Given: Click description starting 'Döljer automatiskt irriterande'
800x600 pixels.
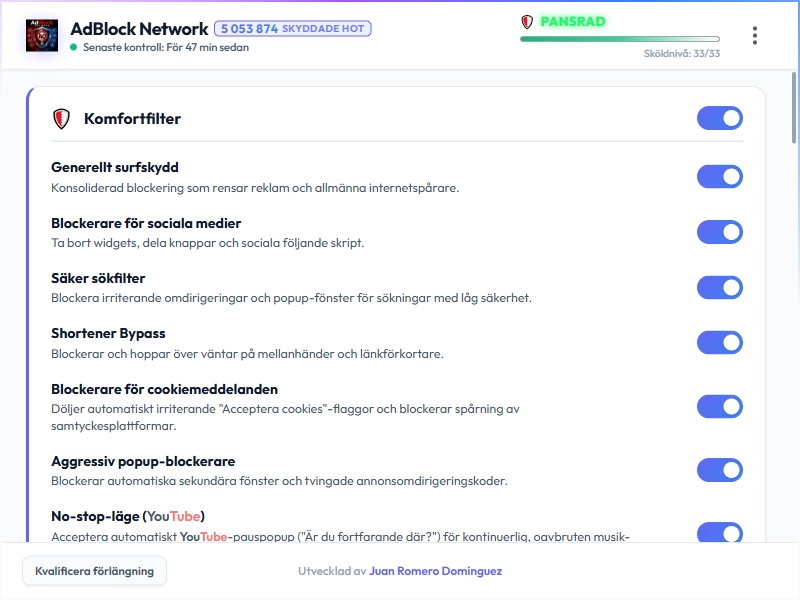Looking at the screenshot, I should pyautogui.click(x=285, y=417).
